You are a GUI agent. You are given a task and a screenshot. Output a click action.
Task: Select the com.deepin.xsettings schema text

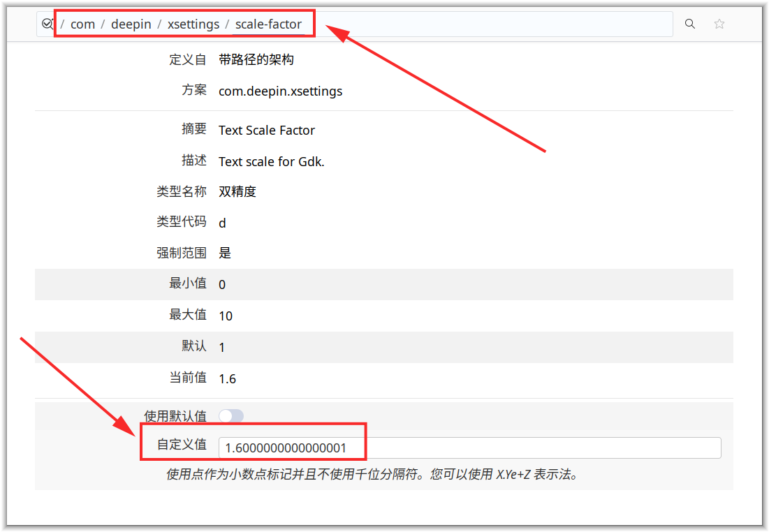(280, 91)
